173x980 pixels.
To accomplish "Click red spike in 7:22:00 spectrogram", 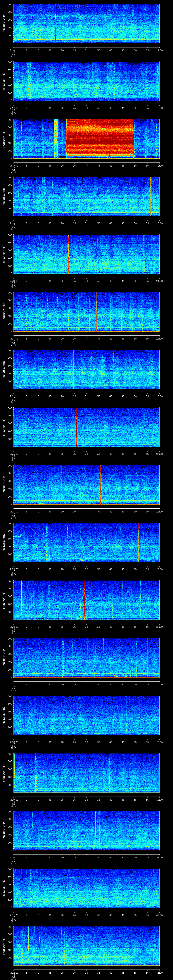I will coord(73,369).
